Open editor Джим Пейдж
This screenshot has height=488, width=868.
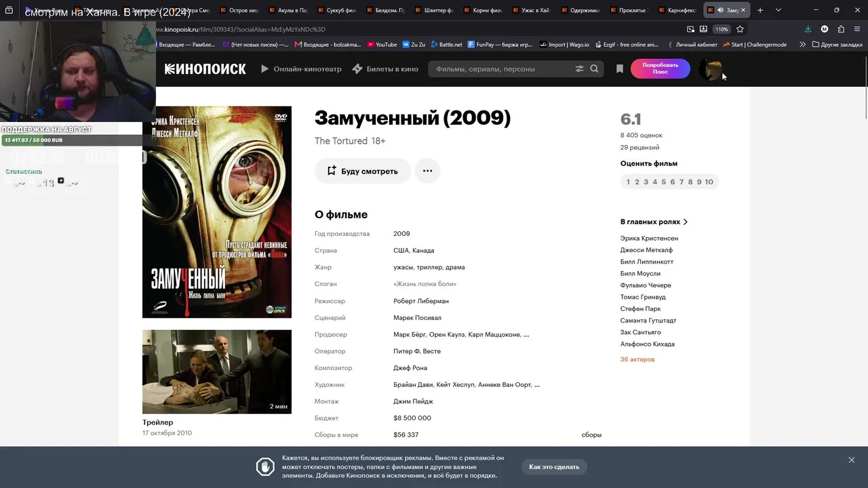413,401
